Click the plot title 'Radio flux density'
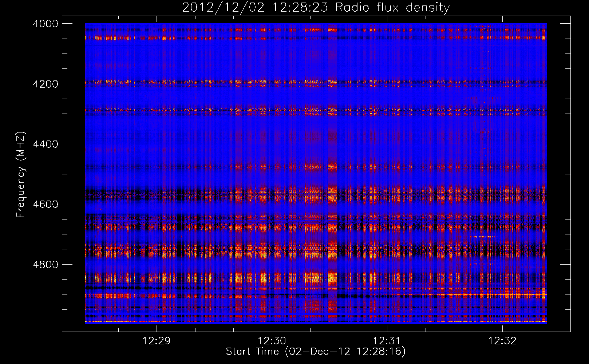 (x=392, y=8)
